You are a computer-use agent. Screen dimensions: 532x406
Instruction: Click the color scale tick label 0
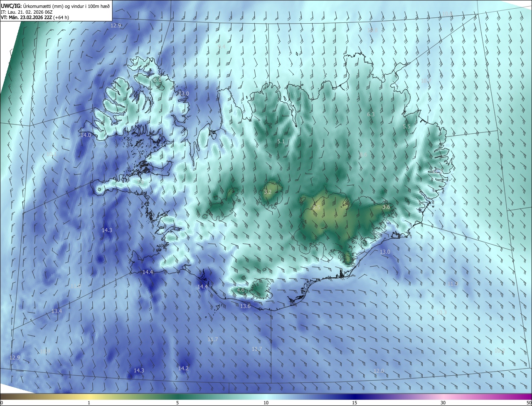point(2,403)
